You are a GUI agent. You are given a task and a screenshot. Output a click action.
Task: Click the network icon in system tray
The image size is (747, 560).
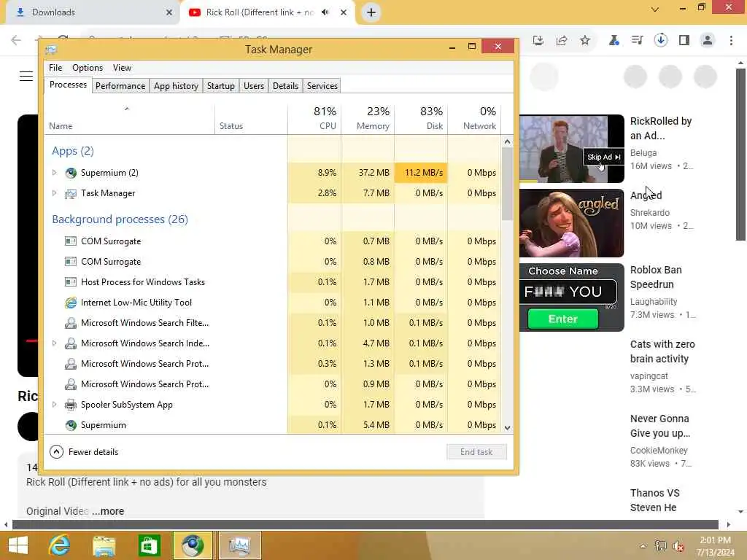[x=661, y=545]
